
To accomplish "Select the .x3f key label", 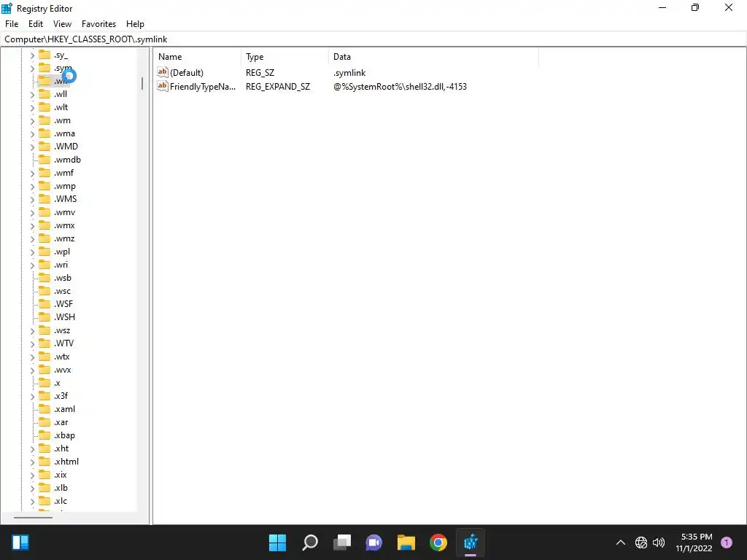I will pos(61,396).
